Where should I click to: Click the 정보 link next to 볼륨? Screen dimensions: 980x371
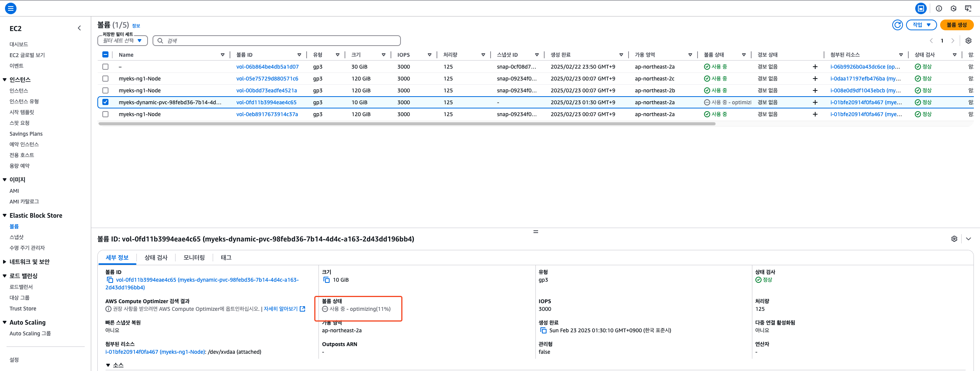[136, 26]
